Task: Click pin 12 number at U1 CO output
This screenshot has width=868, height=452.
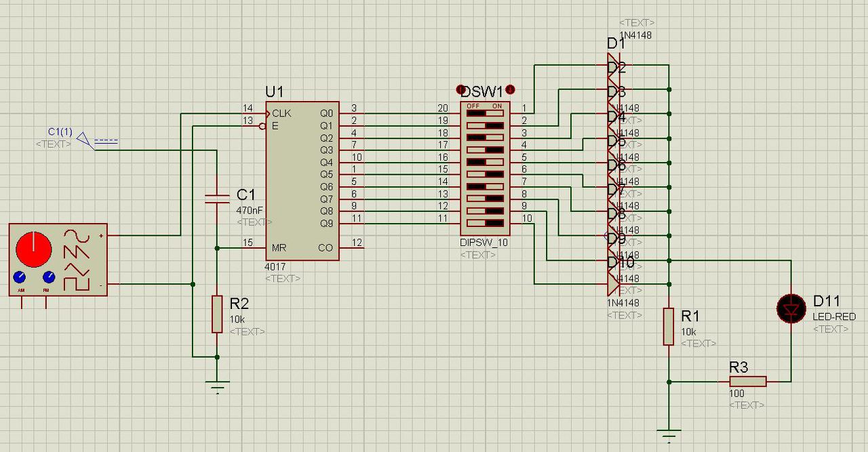Action: (x=357, y=243)
